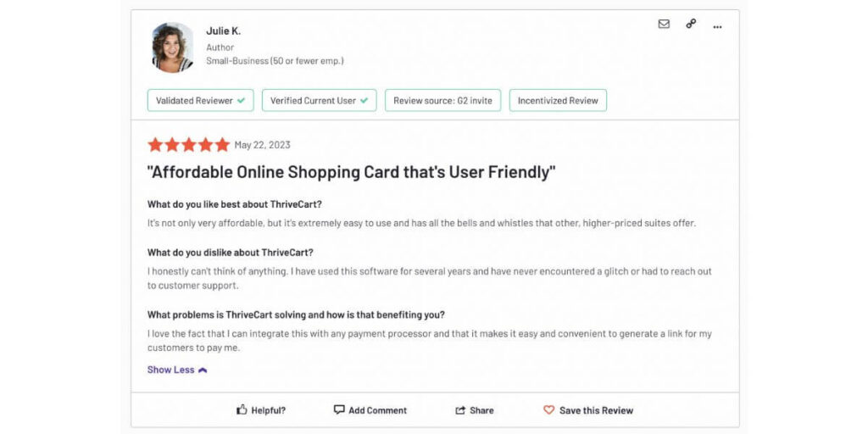The image size is (868, 434).
Task: Click the Validated Reviewer badge
Action: click(x=200, y=101)
